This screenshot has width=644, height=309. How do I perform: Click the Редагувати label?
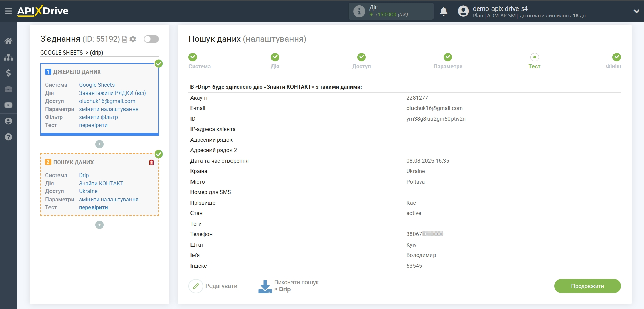[221, 286]
